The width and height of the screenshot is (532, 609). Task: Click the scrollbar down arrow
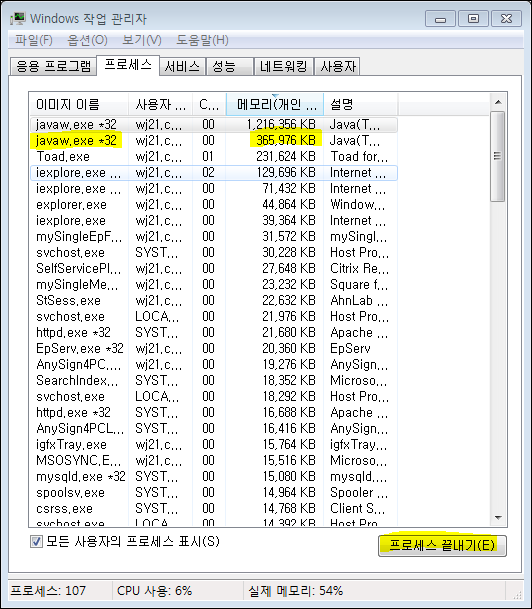tap(498, 517)
